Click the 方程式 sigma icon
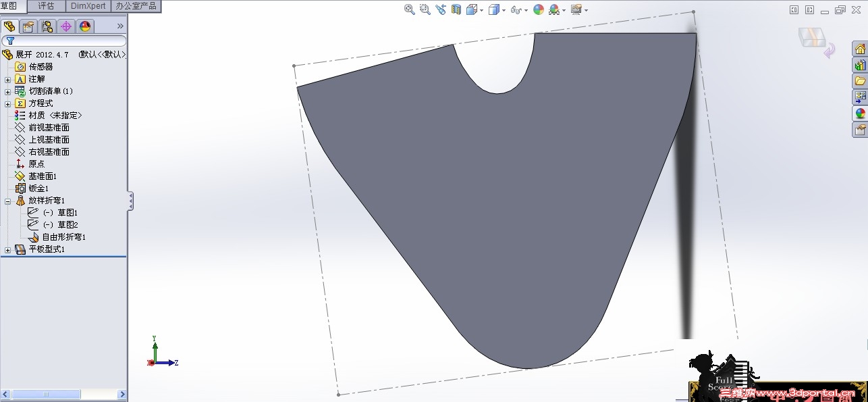 pyautogui.click(x=20, y=103)
